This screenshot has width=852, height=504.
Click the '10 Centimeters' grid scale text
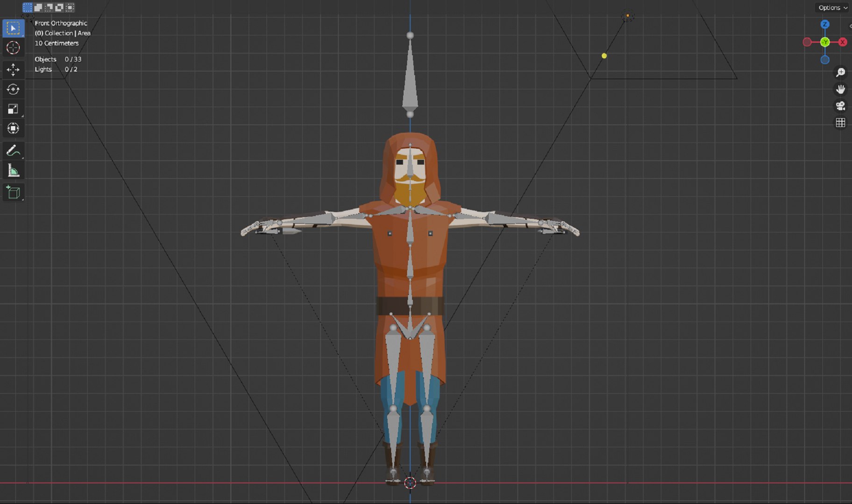(x=57, y=43)
